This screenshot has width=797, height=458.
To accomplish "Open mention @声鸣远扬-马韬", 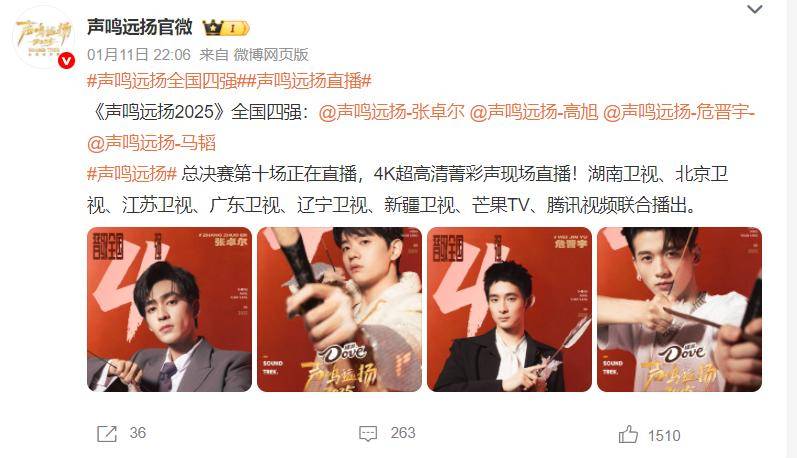I will 151,143.
